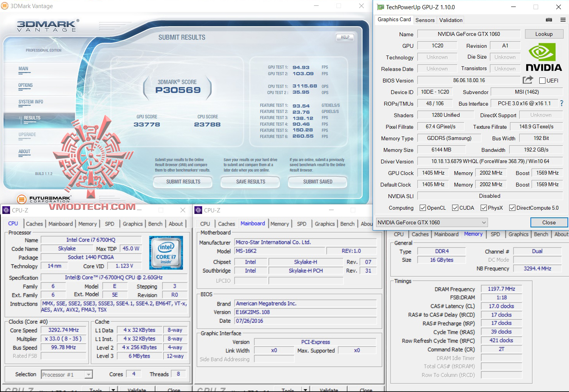Viewport: 569px width, 392px height.
Task: Open the Memory tab in the CPU-Z mainboard window
Action: [280, 224]
